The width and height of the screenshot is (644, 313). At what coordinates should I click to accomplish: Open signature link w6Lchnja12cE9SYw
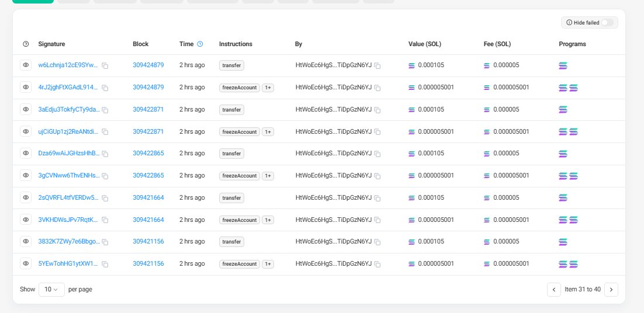point(68,65)
